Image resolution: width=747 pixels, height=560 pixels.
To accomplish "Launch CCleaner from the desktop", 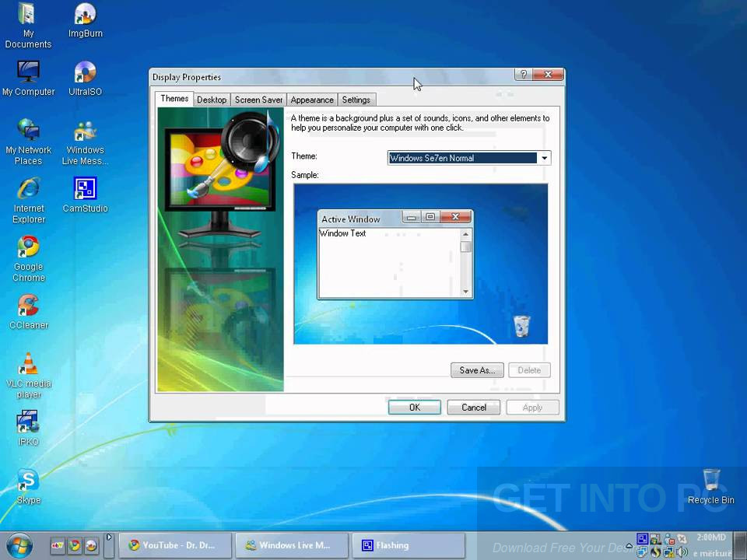I will 28,305.
